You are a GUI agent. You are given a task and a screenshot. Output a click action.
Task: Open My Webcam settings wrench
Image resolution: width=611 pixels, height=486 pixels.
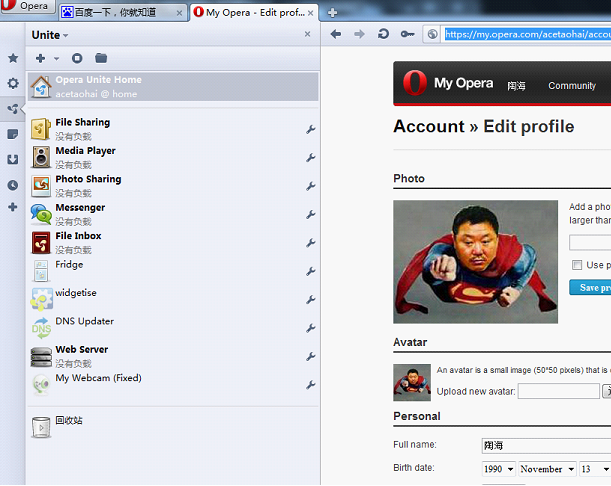311,385
